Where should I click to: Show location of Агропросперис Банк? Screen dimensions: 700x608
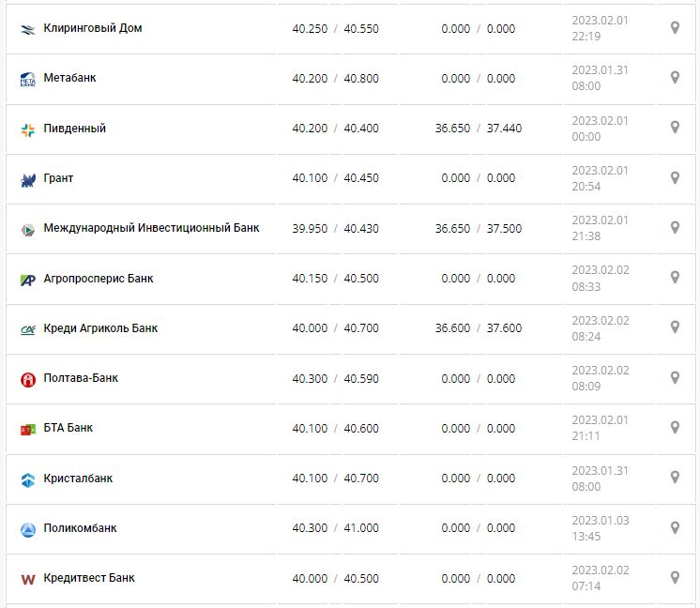click(674, 278)
